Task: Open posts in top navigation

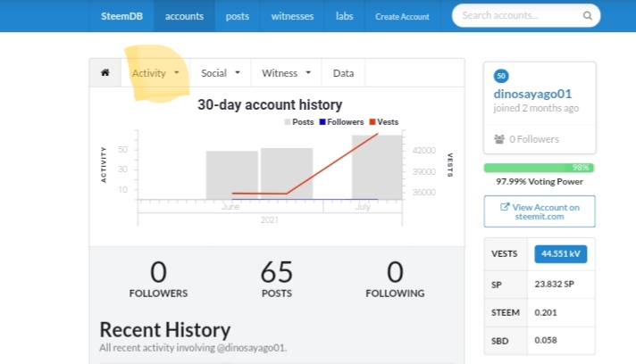Action: tap(238, 16)
